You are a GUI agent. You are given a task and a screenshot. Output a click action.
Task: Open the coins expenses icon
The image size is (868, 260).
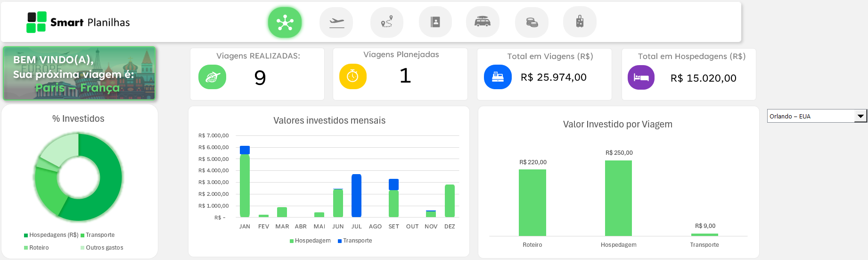532,22
